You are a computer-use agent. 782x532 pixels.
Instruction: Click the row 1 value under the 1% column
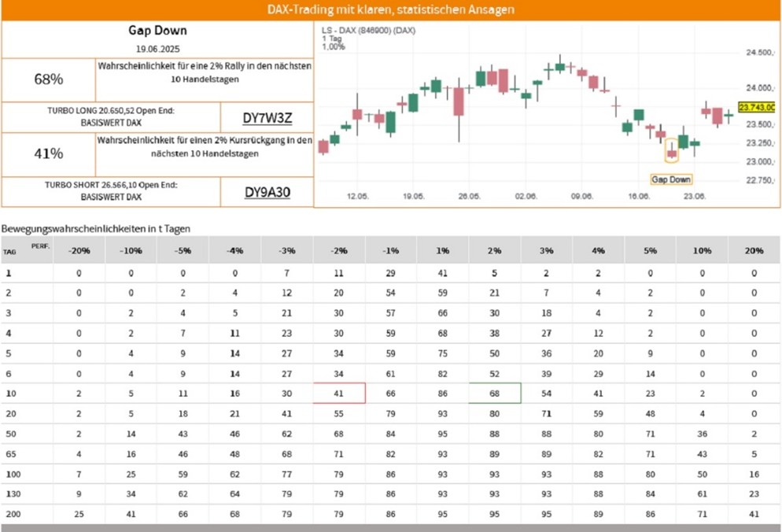click(x=443, y=274)
